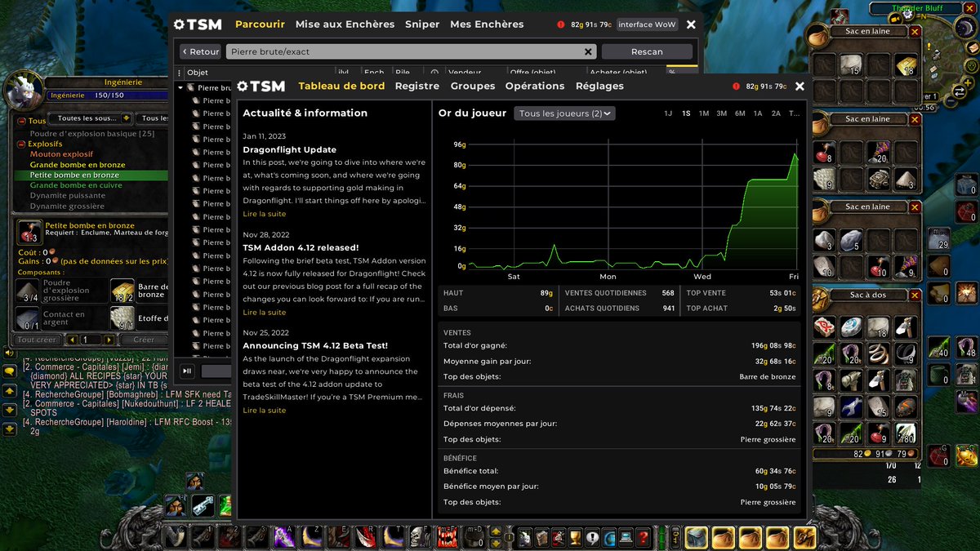Read more on TSM Addon 4.12 released post
The width and height of the screenshot is (980, 551).
click(265, 313)
